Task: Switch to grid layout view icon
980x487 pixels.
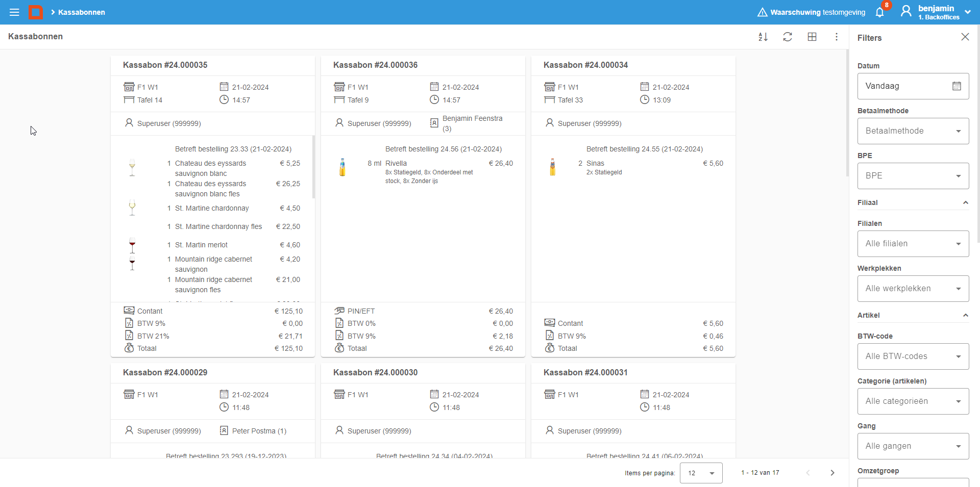Action: click(x=812, y=37)
